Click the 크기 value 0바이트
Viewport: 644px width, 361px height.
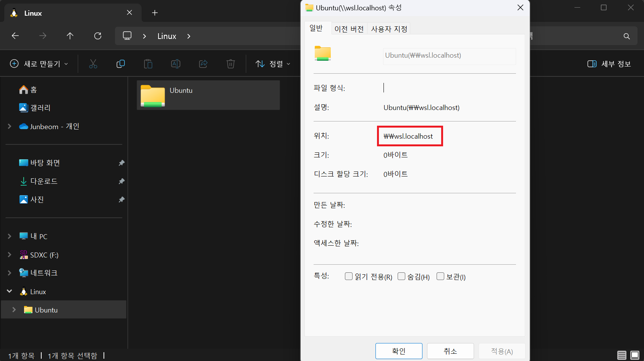(x=396, y=155)
